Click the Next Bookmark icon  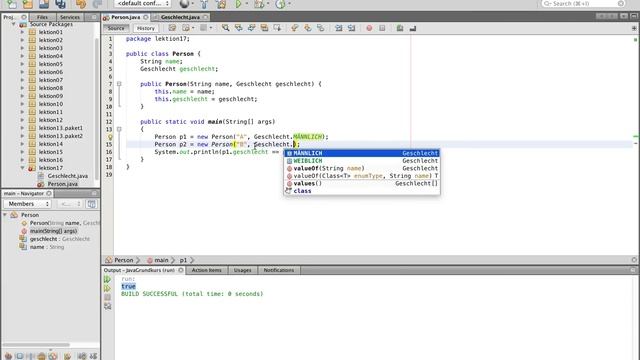click(307, 28)
